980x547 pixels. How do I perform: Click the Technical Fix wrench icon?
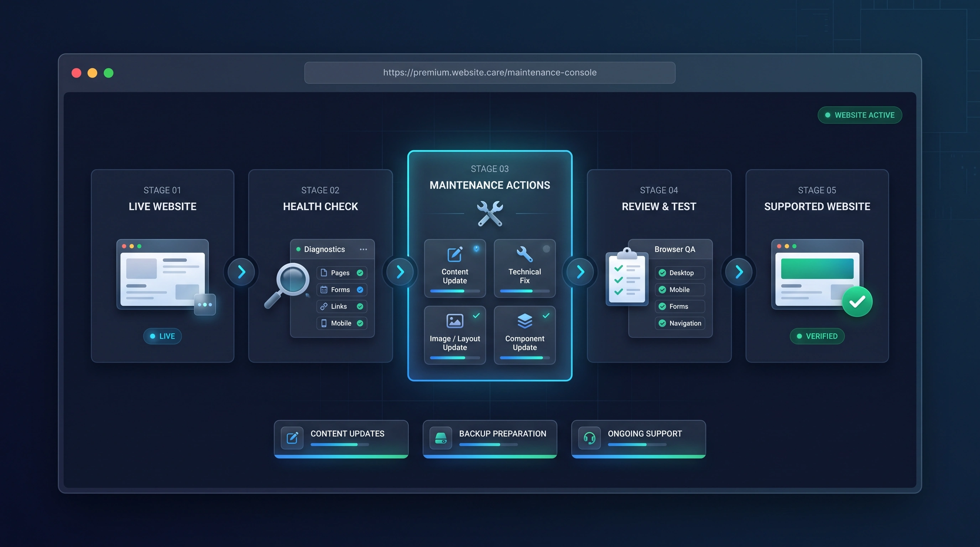(x=525, y=254)
